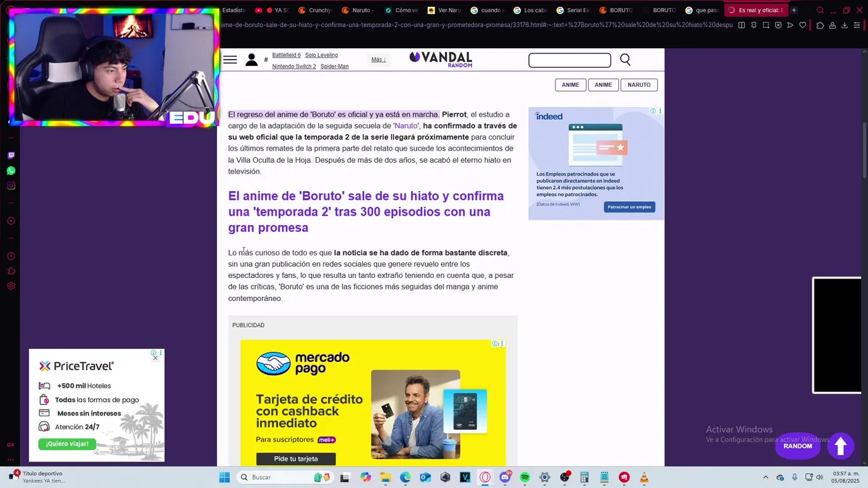Open a new browser tab with plus
Viewport: 868px width, 488px height.
point(794,10)
